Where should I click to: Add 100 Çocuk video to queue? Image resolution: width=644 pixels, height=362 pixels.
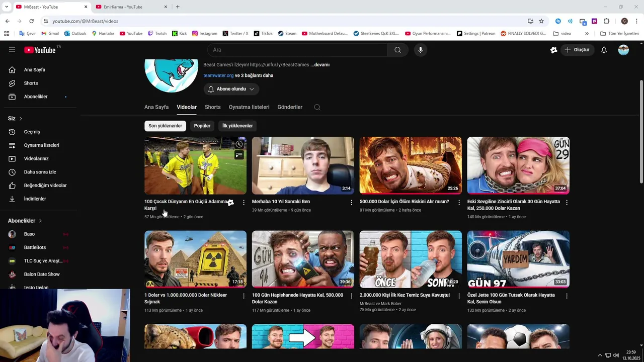coord(239,155)
